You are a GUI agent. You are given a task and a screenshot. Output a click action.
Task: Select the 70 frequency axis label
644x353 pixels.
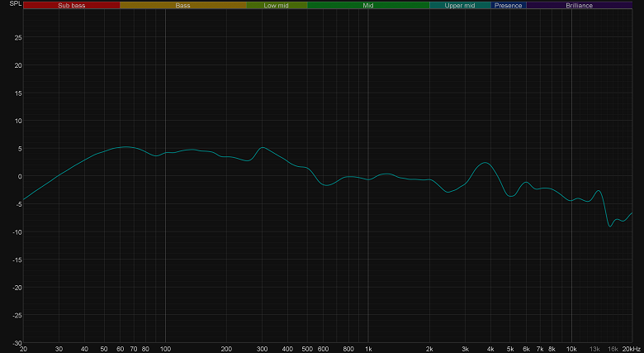click(x=134, y=349)
